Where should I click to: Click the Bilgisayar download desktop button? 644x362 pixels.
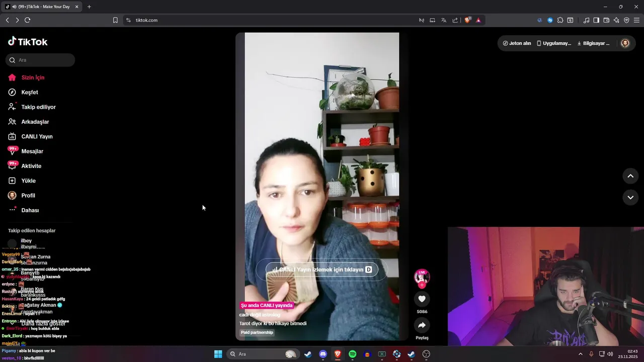pos(593,43)
